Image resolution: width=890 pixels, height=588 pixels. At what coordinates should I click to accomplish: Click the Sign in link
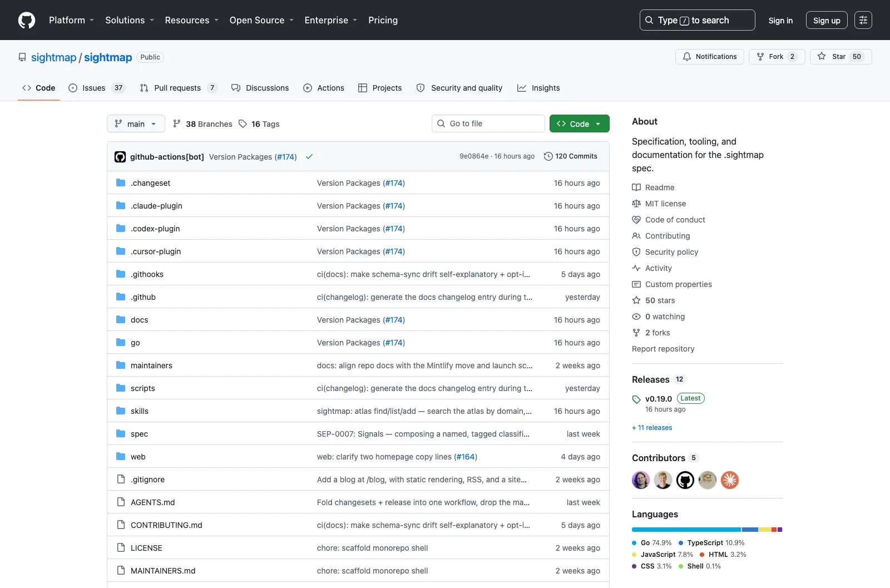780,20
